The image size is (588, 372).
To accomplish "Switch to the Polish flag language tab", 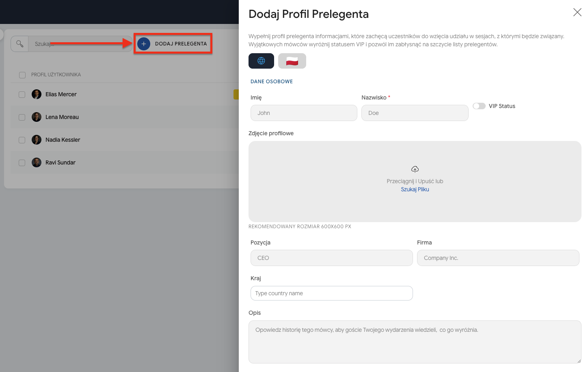I will click(x=292, y=61).
